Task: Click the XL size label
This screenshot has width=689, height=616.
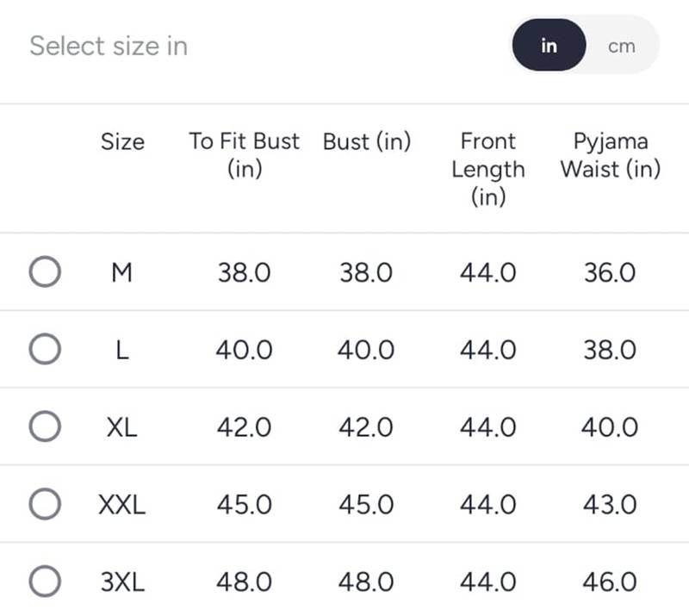Action: [x=122, y=427]
